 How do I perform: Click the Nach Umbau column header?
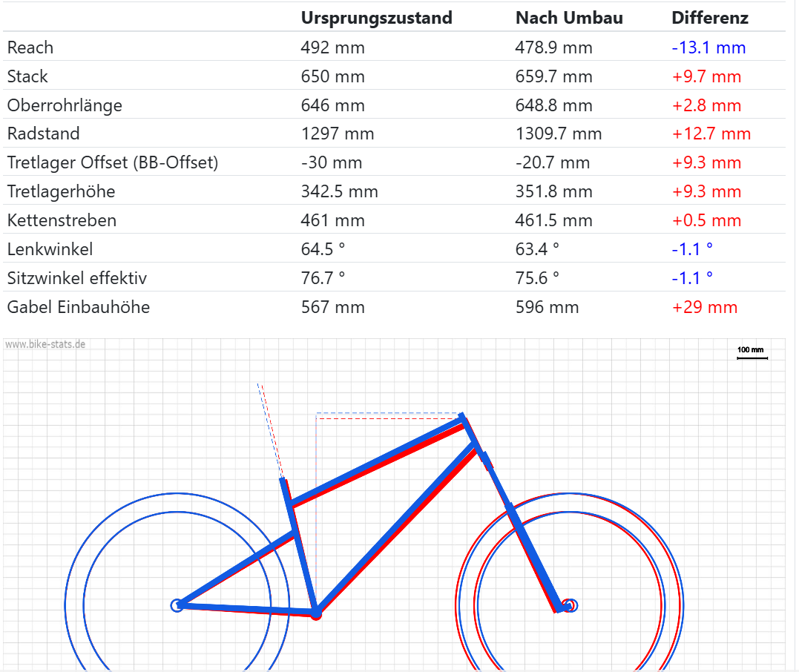[x=569, y=19]
